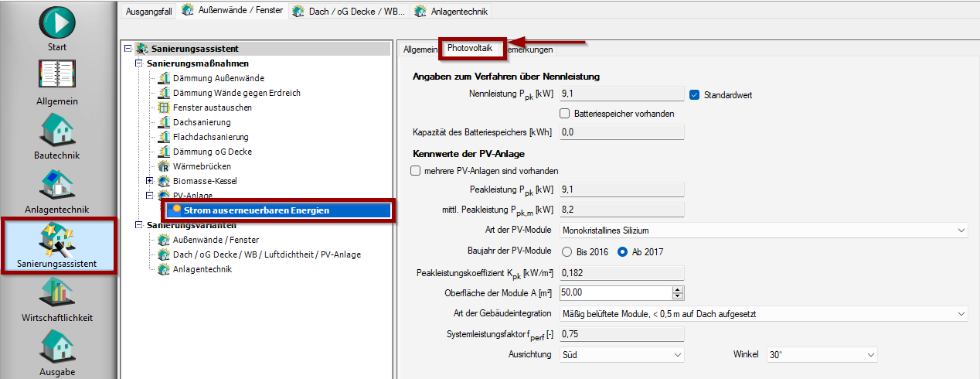
Task: Click icon beside Wärmebrücken
Action: click(x=163, y=166)
